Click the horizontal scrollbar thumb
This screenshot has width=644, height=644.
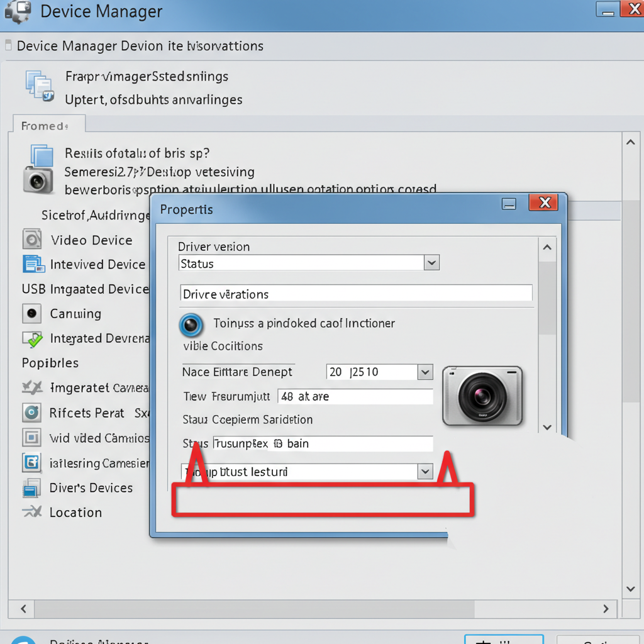coord(254,609)
